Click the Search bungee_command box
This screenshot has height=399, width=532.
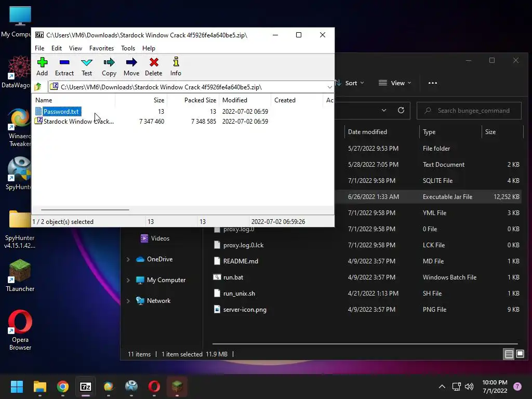coord(469,111)
